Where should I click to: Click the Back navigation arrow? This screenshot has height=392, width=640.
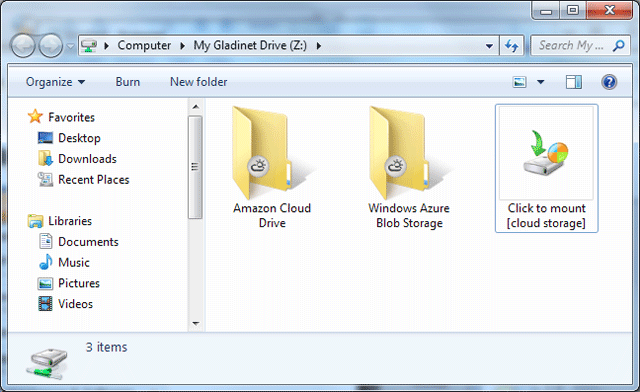pos(23,45)
